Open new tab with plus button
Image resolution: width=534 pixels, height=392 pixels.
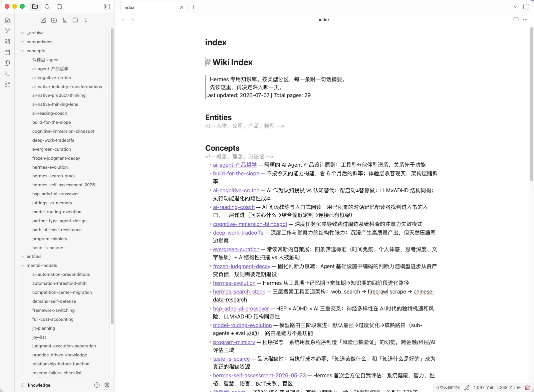pyautogui.click(x=193, y=7)
